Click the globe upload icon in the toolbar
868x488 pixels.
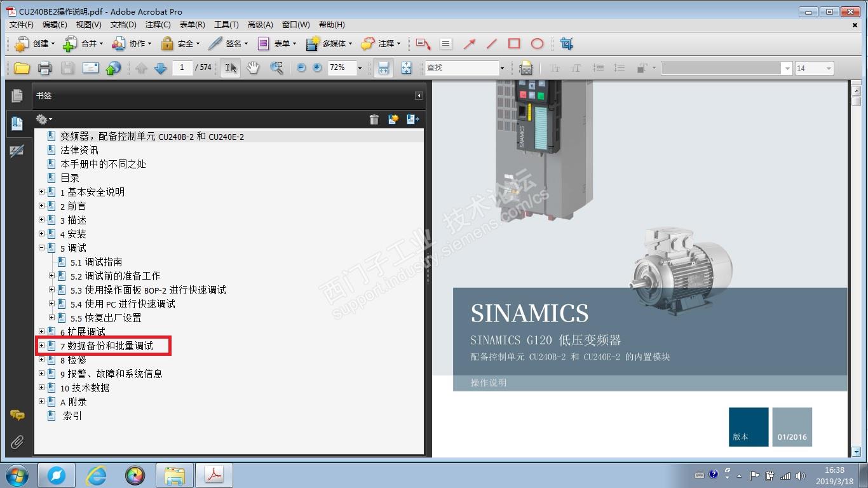(x=114, y=68)
